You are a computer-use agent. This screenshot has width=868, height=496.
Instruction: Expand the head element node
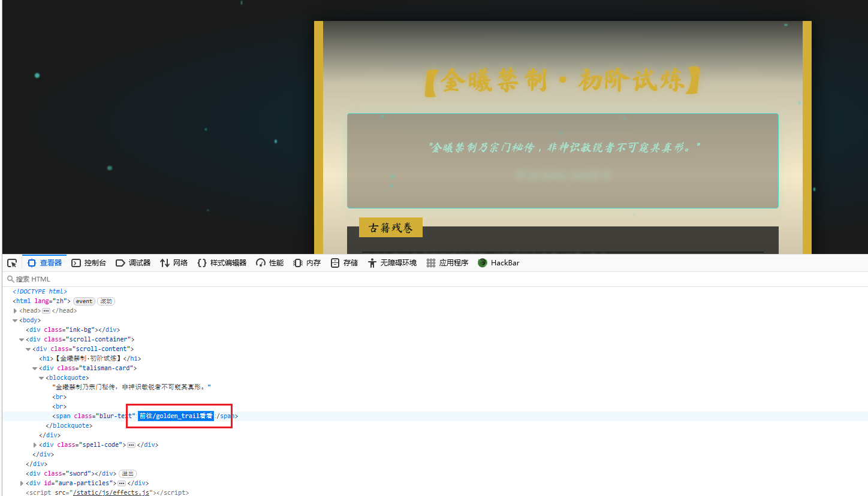click(x=16, y=311)
